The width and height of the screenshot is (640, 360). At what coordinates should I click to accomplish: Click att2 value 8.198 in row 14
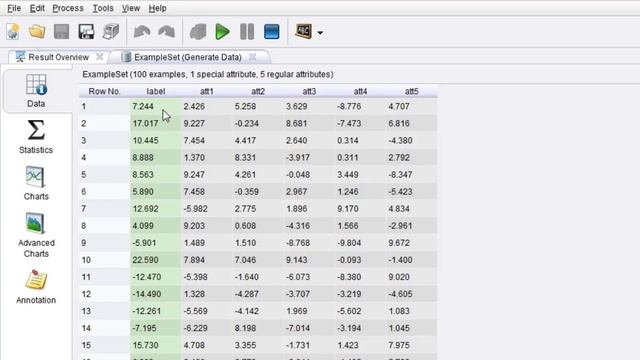point(245,328)
